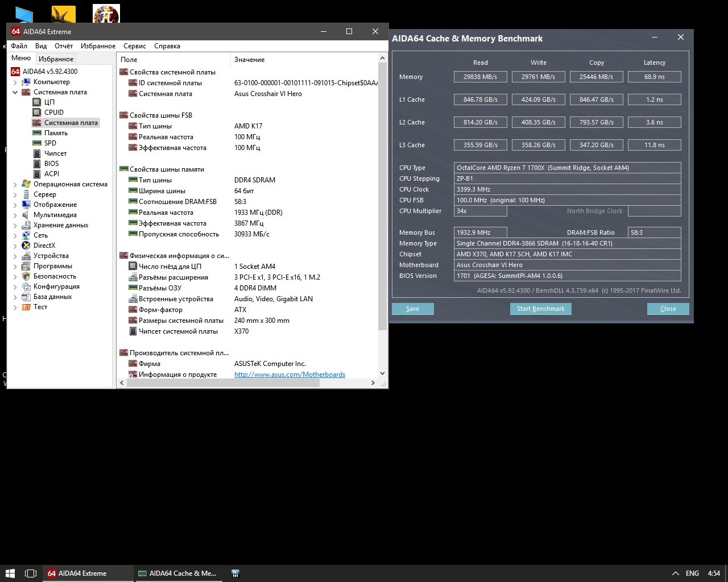
Task: Open the Сервис menu
Action: coord(135,46)
